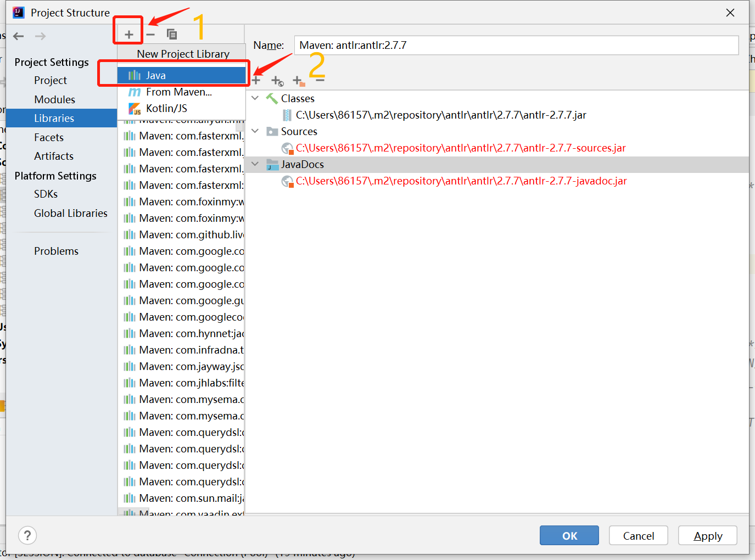
Task: Open Facets settings page
Action: 49,137
